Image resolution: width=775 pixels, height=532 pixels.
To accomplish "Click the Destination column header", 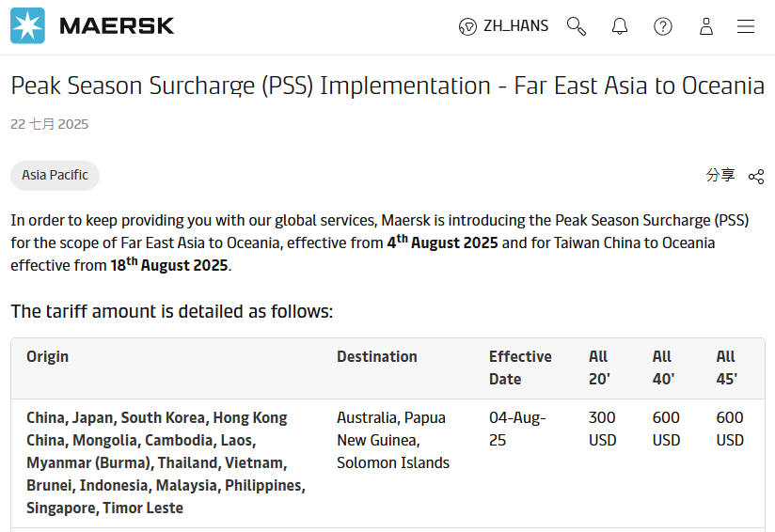I will [x=376, y=356].
